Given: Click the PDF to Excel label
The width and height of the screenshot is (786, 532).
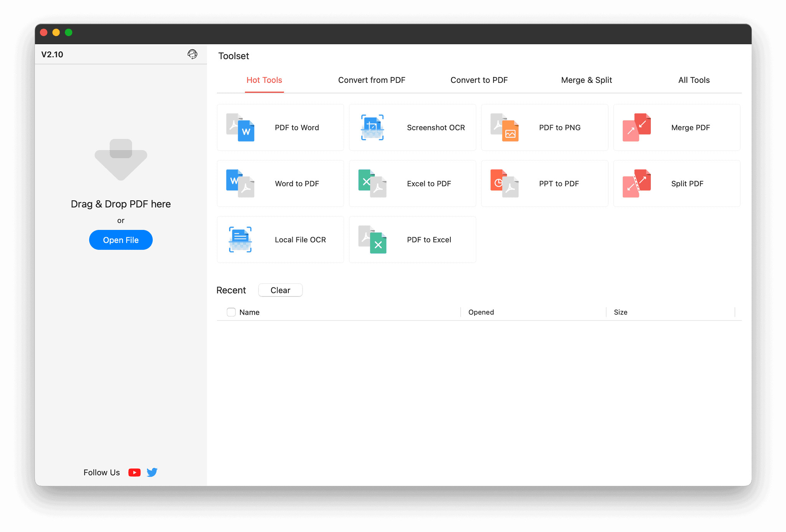Looking at the screenshot, I should (429, 240).
